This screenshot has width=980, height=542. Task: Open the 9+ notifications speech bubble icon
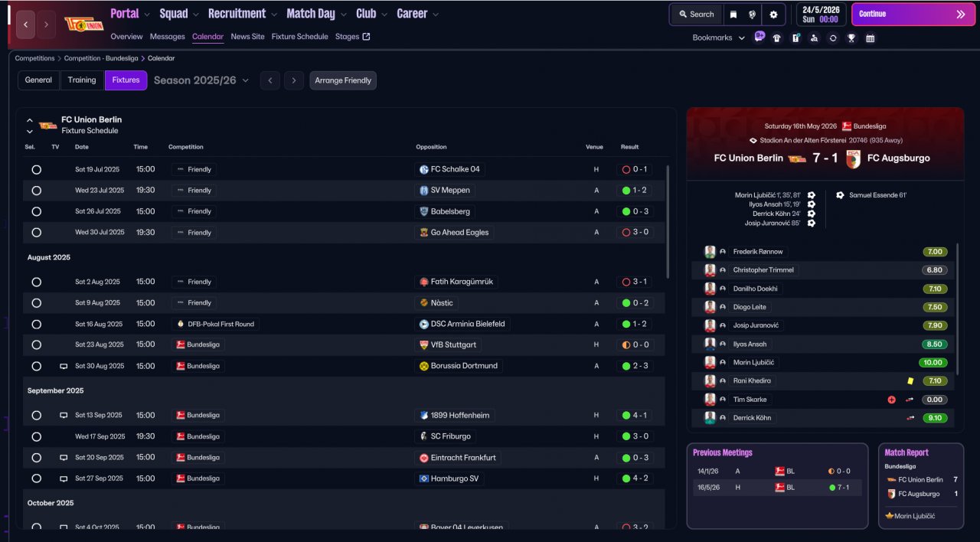(x=759, y=36)
